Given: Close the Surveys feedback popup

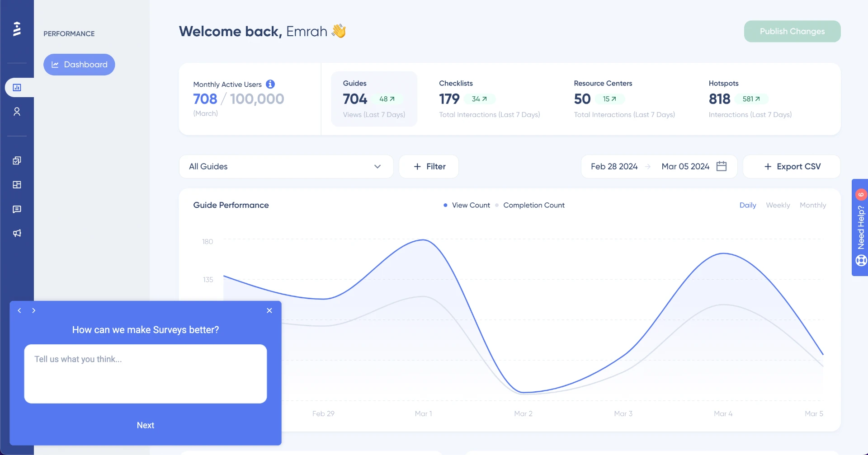Looking at the screenshot, I should pos(269,310).
